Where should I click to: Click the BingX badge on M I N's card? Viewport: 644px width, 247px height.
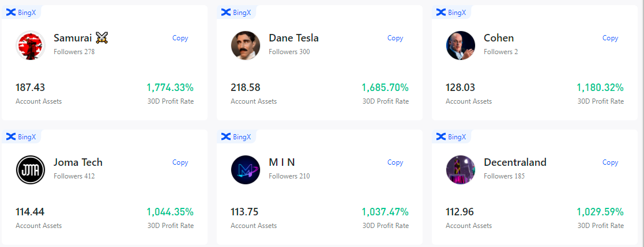(236, 136)
